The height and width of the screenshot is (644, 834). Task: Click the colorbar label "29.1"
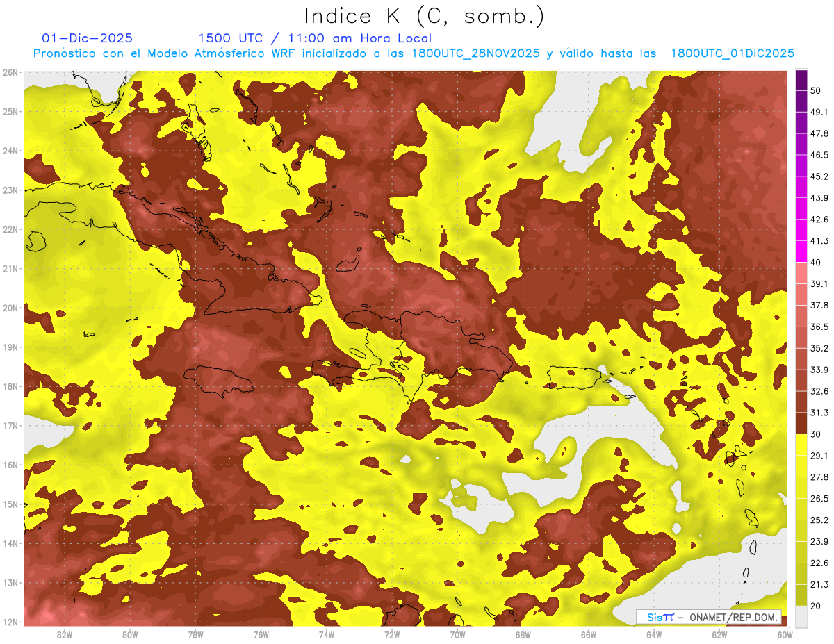(x=819, y=455)
